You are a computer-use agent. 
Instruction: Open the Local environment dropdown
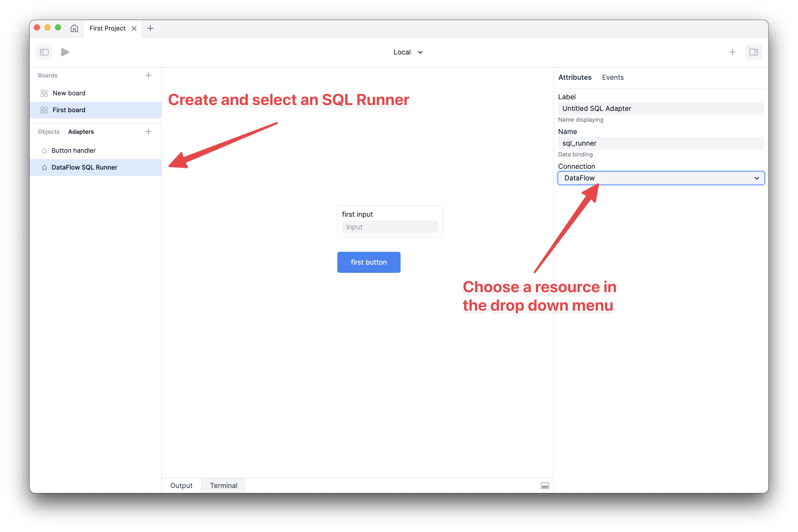click(408, 52)
